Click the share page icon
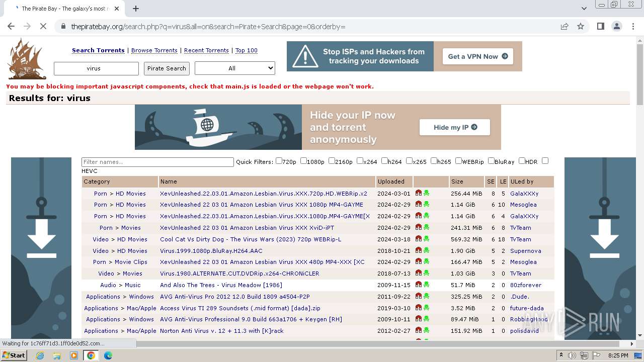This screenshot has width=644, height=362. tap(565, 26)
